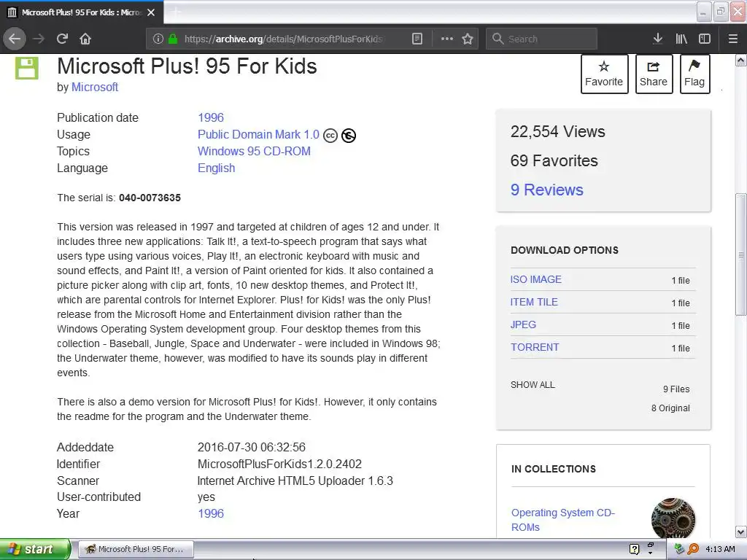Download the TORRENT option
Screen dimensions: 747x560
535,347
